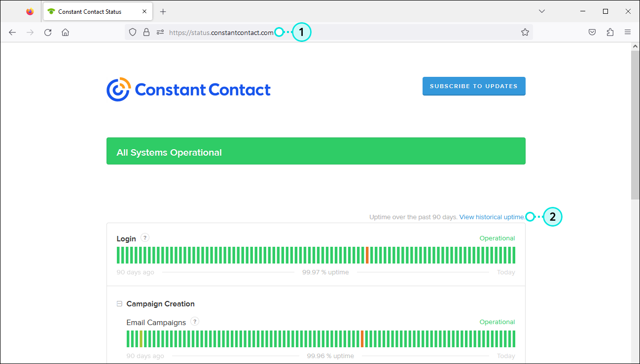The height and width of the screenshot is (364, 640).
Task: Click the Login Operational status label
Action: (497, 238)
